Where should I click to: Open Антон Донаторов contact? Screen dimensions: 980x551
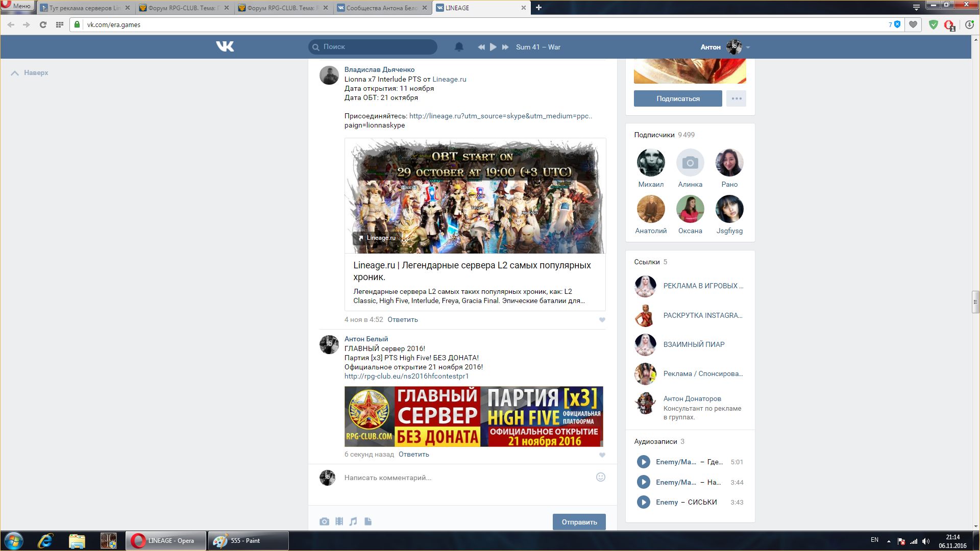[692, 398]
